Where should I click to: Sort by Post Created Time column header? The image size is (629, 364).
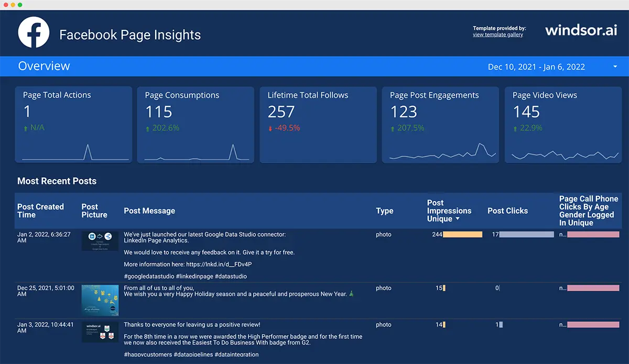click(x=40, y=211)
